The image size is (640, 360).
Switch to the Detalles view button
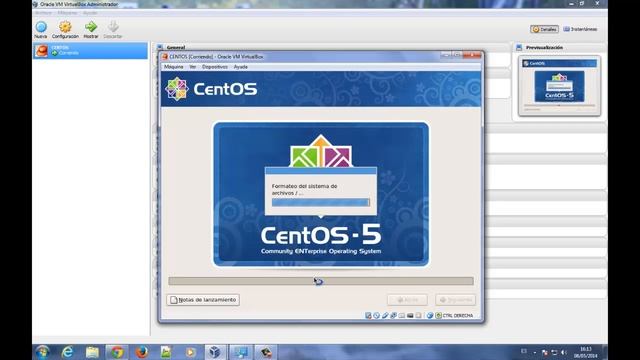click(544, 29)
